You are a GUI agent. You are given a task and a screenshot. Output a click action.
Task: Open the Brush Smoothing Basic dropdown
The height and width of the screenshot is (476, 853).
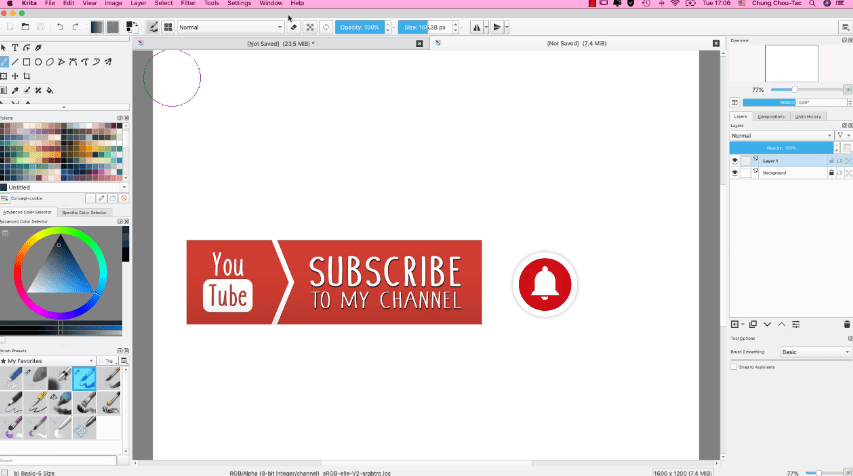[x=815, y=352]
